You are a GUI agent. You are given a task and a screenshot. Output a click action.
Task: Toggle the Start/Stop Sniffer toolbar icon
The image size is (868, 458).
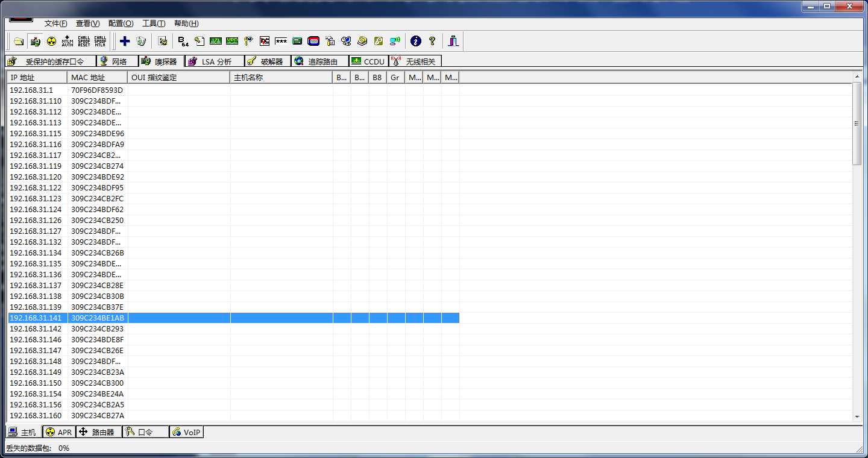pyautogui.click(x=35, y=41)
